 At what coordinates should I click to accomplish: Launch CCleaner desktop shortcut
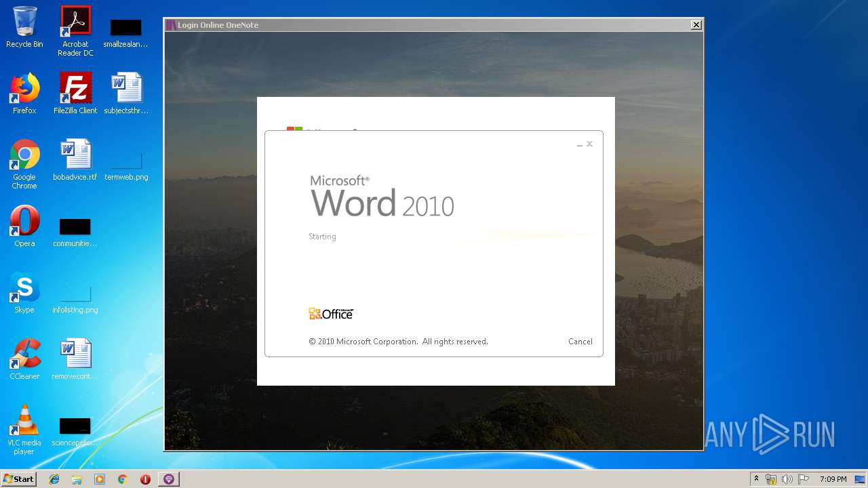tap(24, 359)
